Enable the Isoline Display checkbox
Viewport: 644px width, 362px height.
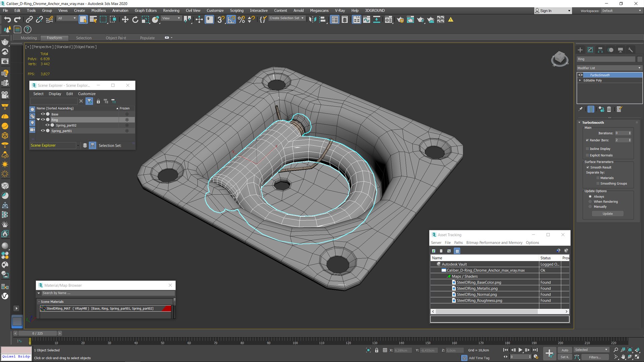(x=587, y=149)
